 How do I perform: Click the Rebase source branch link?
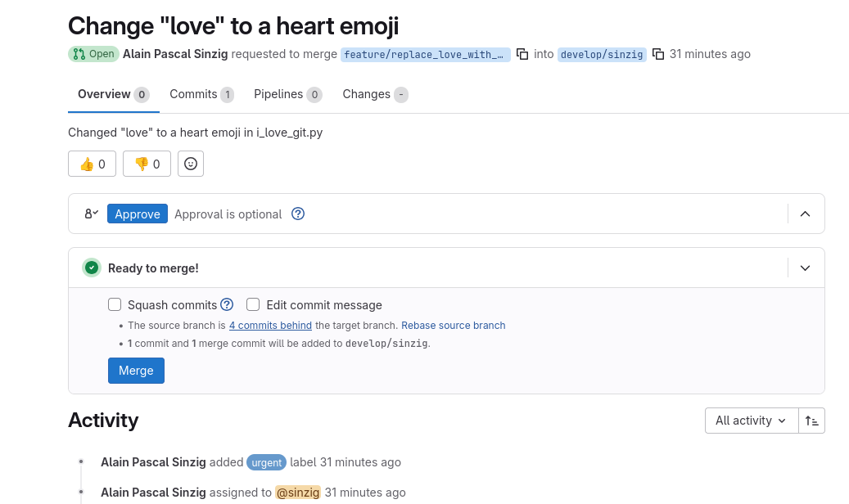(x=453, y=325)
